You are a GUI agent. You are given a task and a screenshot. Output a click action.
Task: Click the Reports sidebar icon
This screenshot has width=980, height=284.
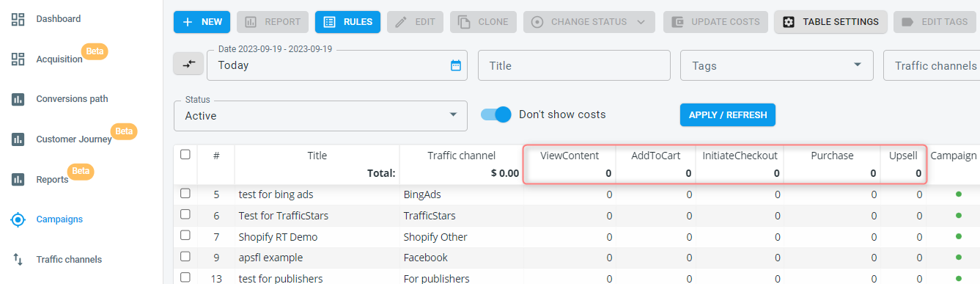pos(18,179)
